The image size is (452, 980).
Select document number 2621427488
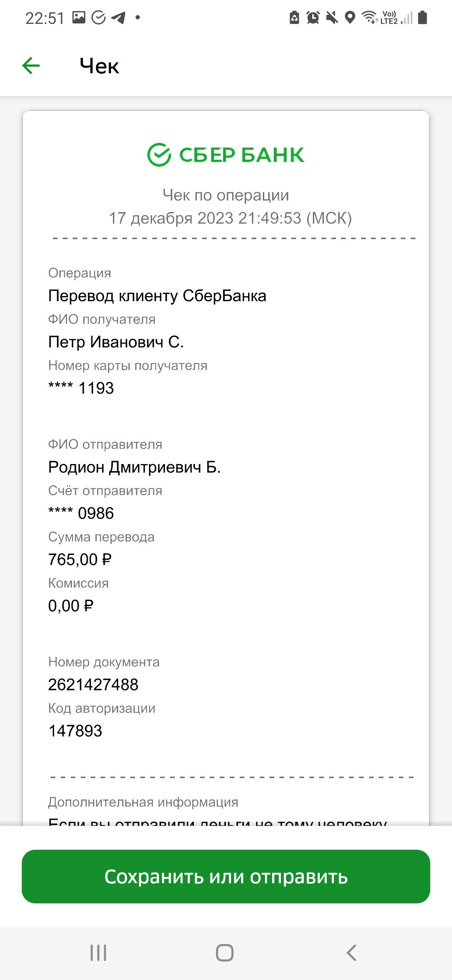click(93, 684)
